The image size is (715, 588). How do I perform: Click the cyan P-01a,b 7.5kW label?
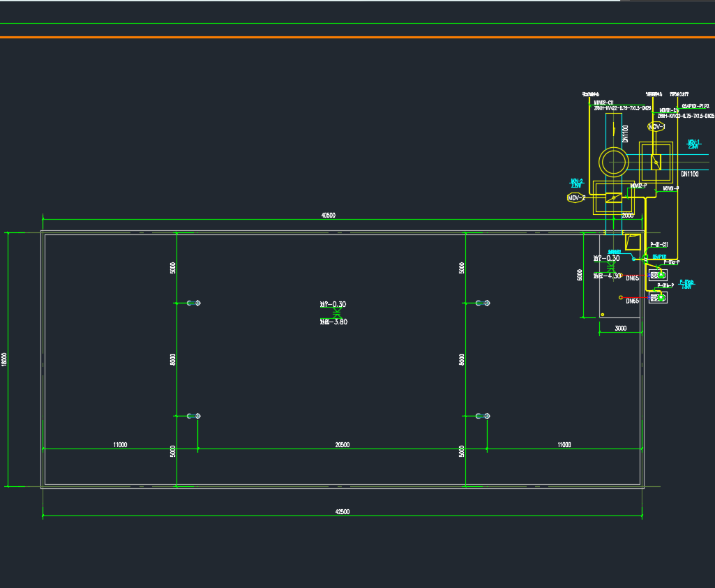coord(686,285)
